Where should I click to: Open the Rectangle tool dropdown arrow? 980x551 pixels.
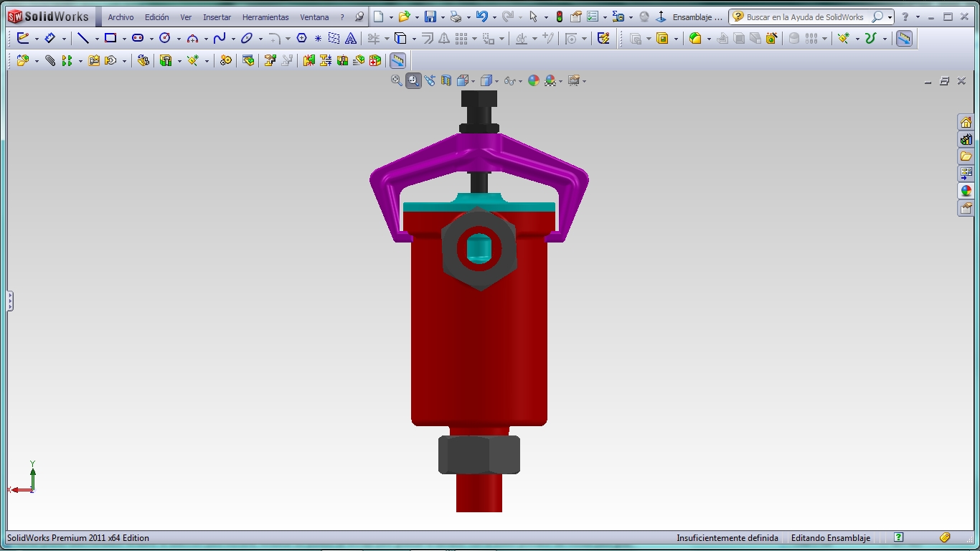coord(124,39)
